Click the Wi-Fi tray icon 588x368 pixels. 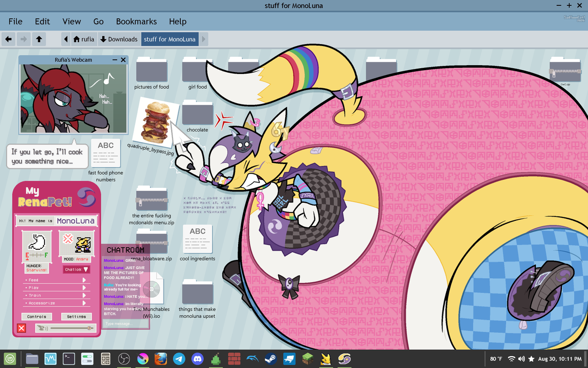click(512, 359)
